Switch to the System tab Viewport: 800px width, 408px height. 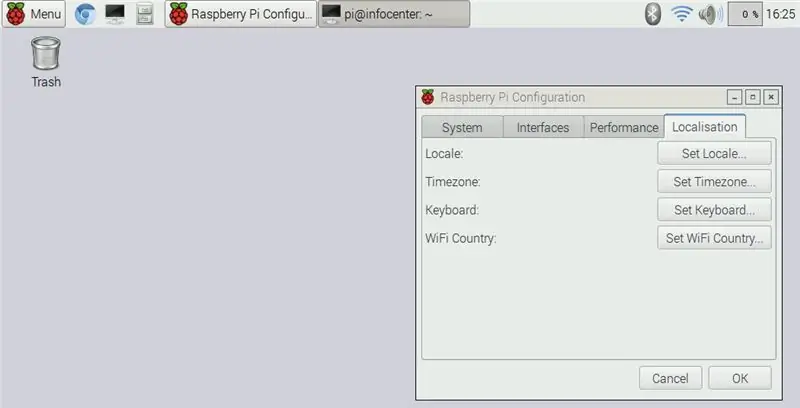(x=462, y=127)
